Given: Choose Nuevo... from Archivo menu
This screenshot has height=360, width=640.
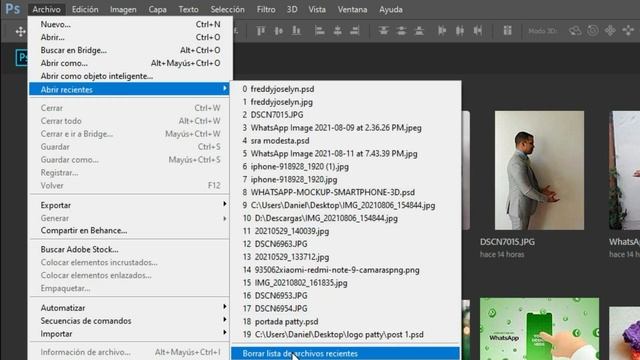Looking at the screenshot, I should [x=130, y=24].
